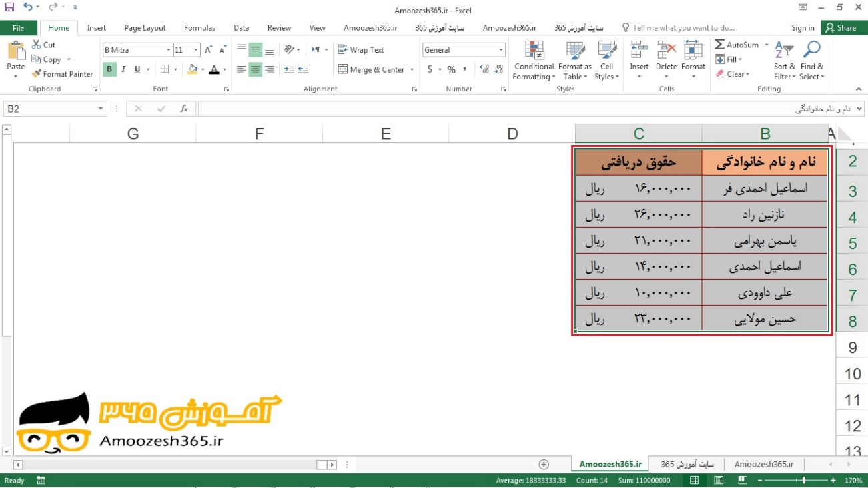Toggle Bold formatting button

109,69
